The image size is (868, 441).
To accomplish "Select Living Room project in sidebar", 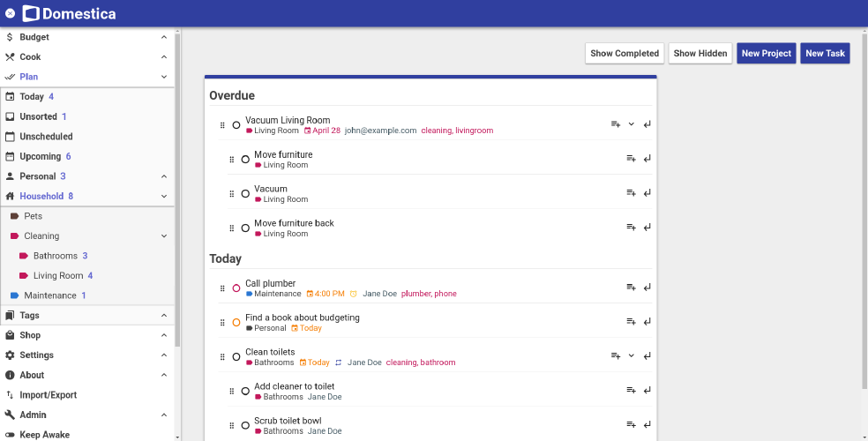I will pos(57,275).
